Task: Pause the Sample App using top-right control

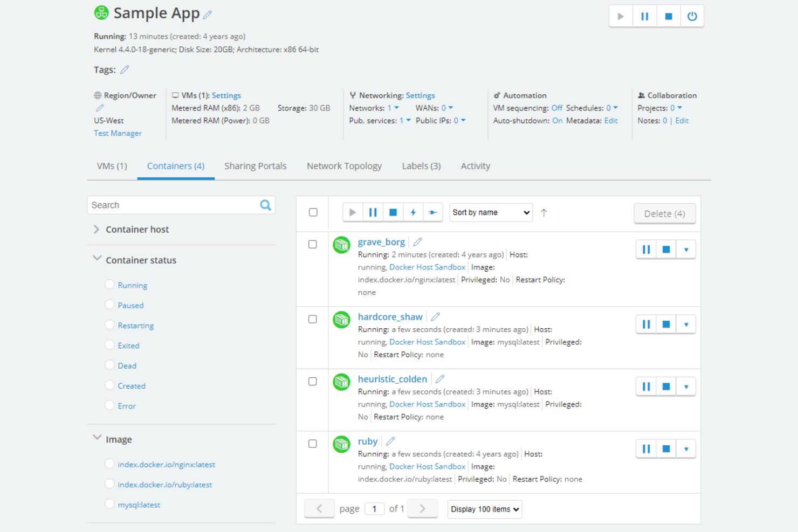Action: pyautogui.click(x=644, y=16)
